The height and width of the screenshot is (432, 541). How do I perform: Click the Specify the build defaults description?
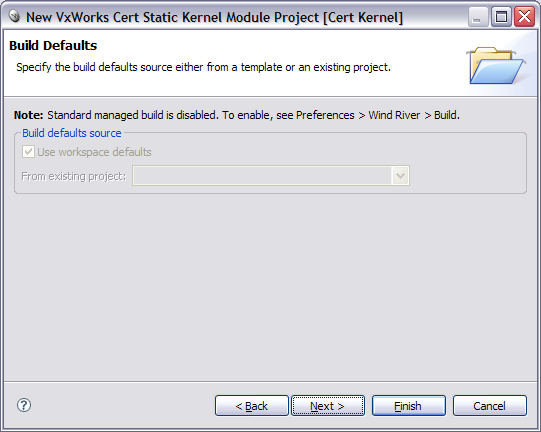point(203,67)
